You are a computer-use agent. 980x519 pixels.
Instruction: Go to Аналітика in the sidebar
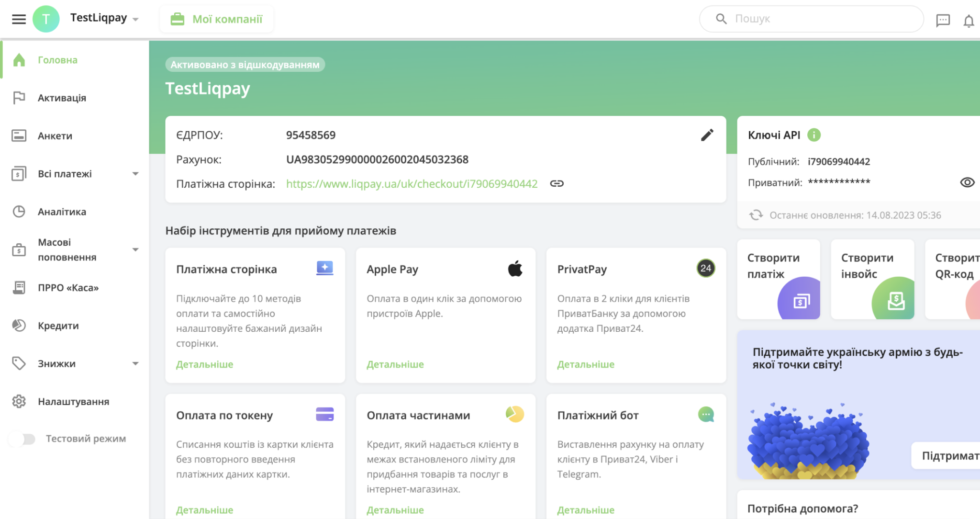(62, 212)
